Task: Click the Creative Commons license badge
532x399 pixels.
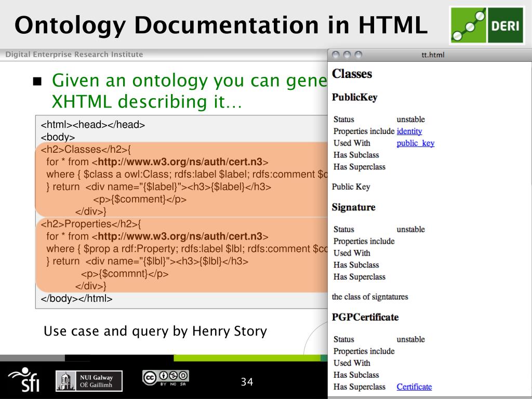Action: pyautogui.click(x=166, y=378)
